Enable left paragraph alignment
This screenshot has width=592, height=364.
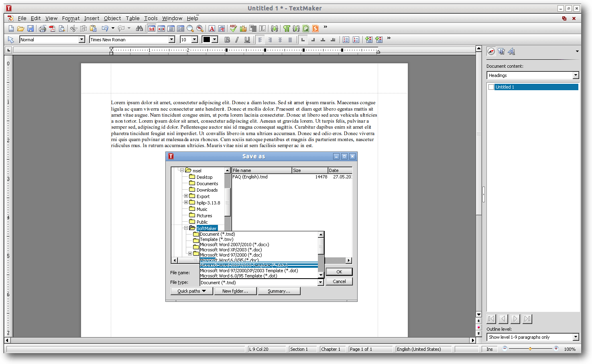(260, 40)
